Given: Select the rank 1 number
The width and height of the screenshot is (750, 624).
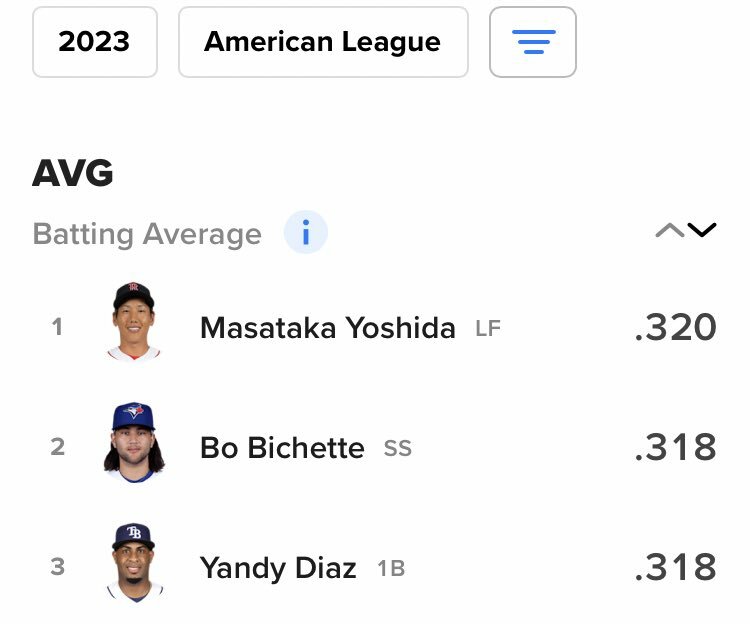Looking at the screenshot, I should pyautogui.click(x=57, y=327).
